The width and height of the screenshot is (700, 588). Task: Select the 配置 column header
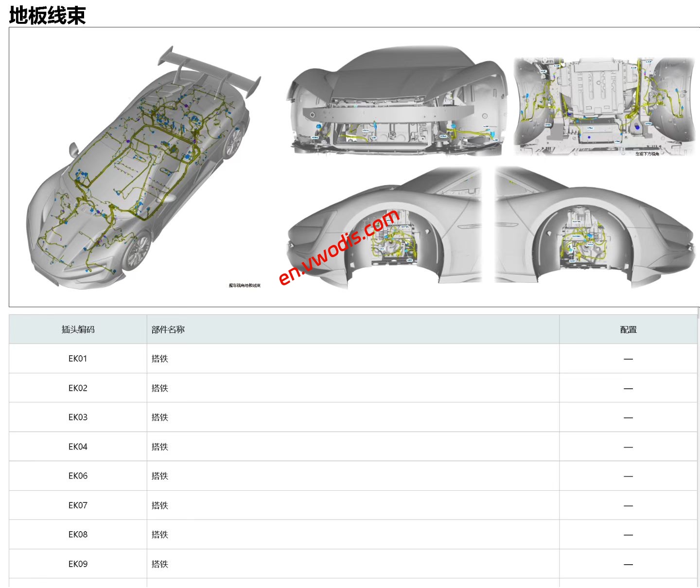click(628, 329)
